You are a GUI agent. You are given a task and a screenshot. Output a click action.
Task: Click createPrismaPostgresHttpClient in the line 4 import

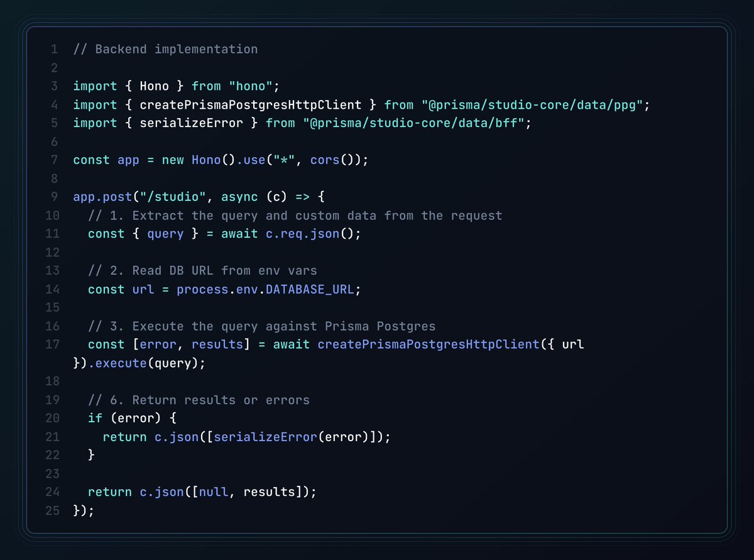coord(251,105)
